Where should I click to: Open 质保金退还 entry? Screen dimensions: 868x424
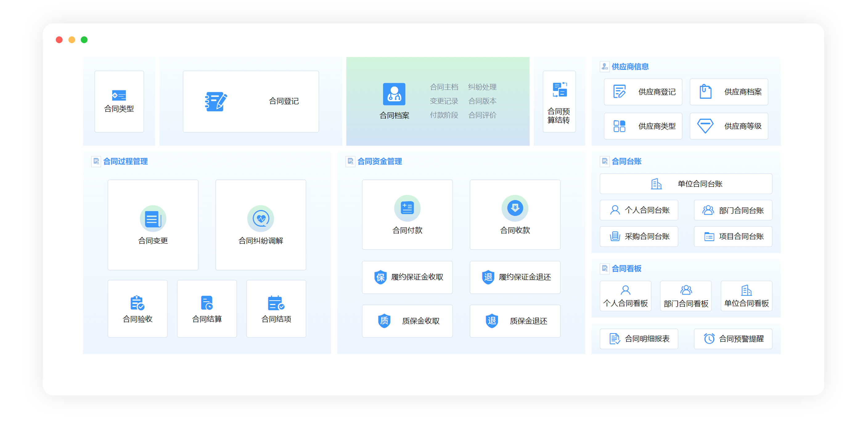514,321
